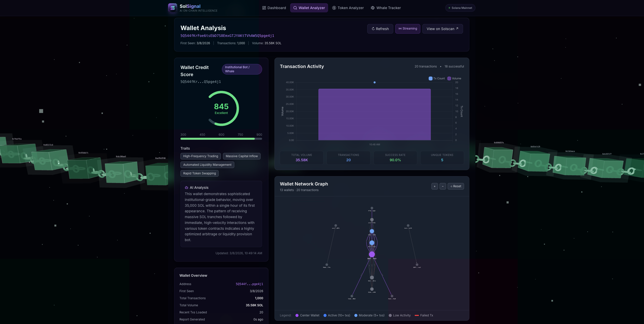Toggle the Streaming mode button
Screen dimensions: 644x324
pos(407,29)
